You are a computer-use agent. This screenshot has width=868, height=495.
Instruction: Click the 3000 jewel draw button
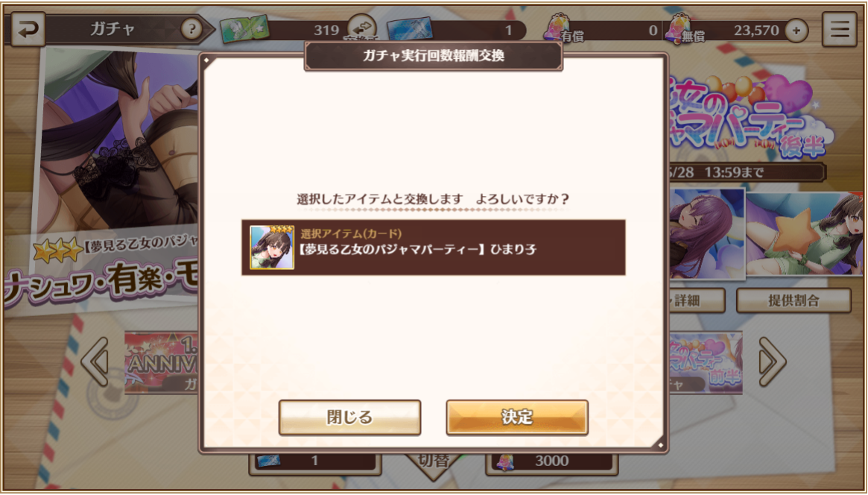coord(551,461)
